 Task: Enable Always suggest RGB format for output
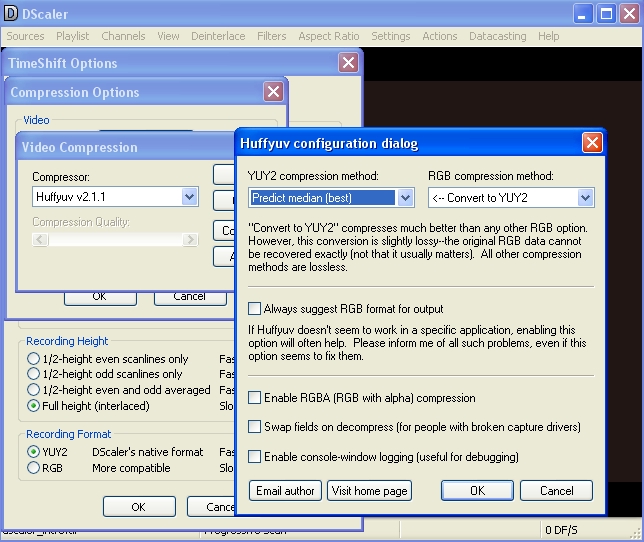coord(254,308)
